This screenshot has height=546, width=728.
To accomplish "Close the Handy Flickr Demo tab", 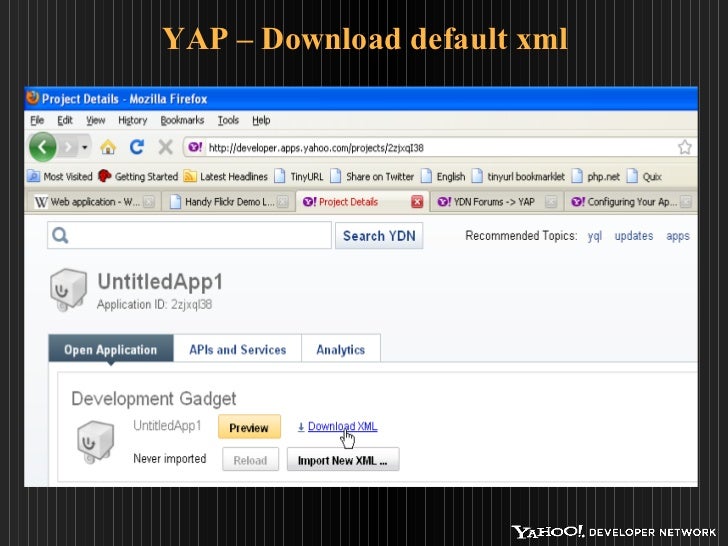I will (282, 202).
